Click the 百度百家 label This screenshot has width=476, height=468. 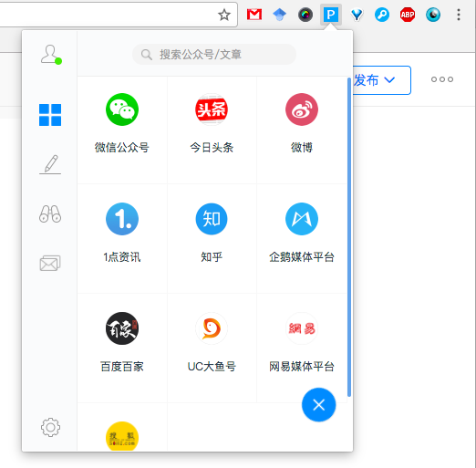122,367
